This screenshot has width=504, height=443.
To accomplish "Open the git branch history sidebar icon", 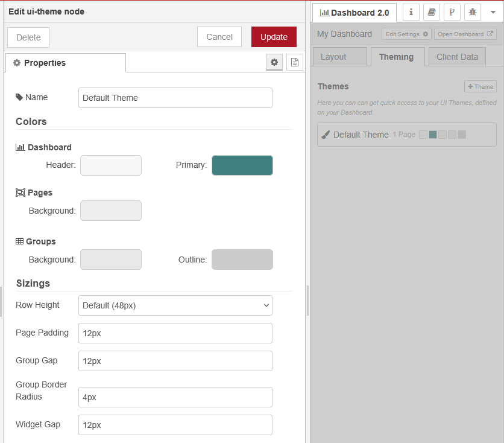I will pos(452,12).
